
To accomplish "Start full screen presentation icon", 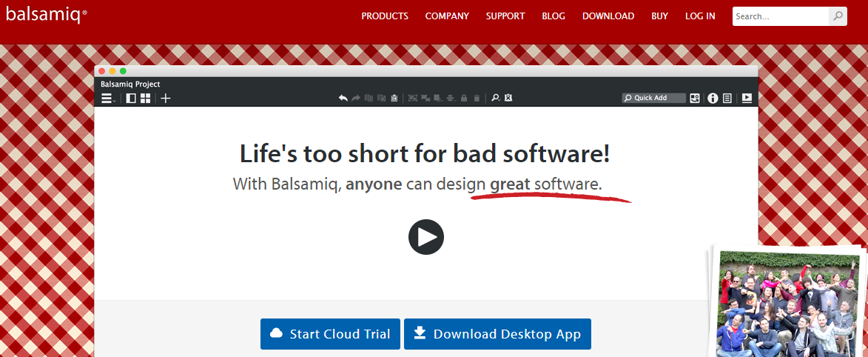I will 747,98.
